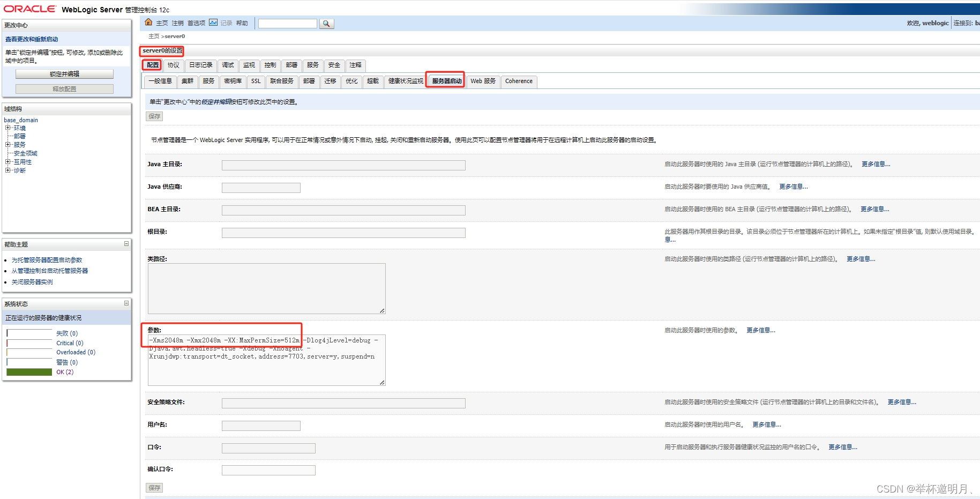Image resolution: width=980 pixels, height=499 pixels.
Task: Click the home icon in toolbar
Action: [x=148, y=23]
